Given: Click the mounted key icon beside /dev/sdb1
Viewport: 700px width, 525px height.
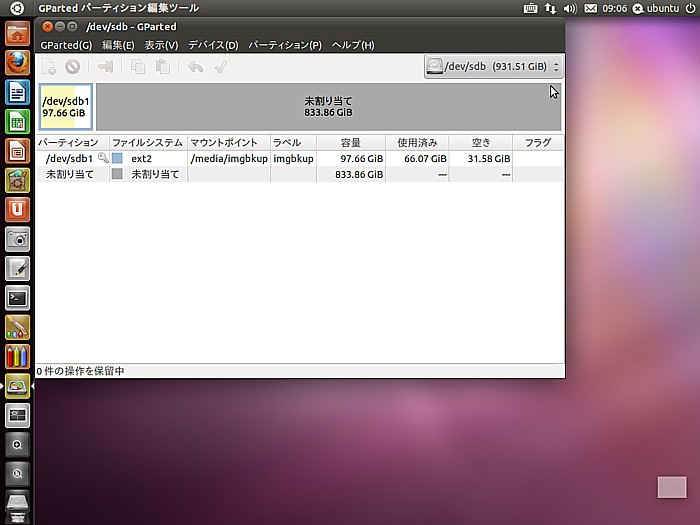Looking at the screenshot, I should click(x=103, y=157).
